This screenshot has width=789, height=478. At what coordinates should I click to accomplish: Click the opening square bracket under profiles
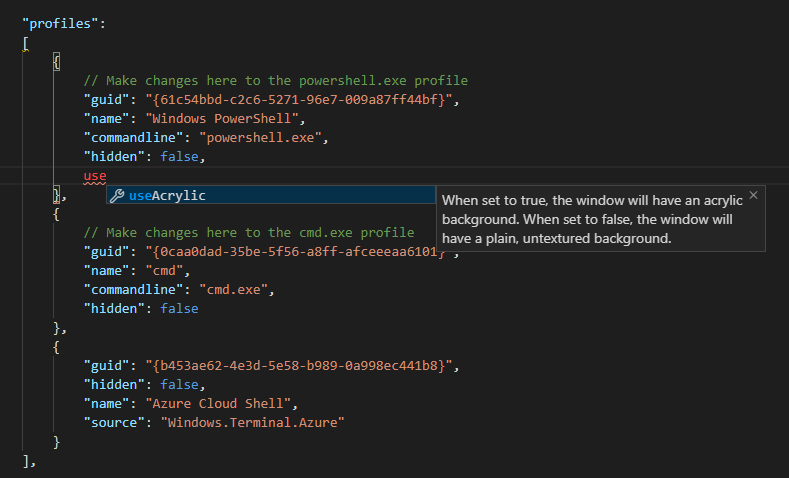(x=26, y=43)
